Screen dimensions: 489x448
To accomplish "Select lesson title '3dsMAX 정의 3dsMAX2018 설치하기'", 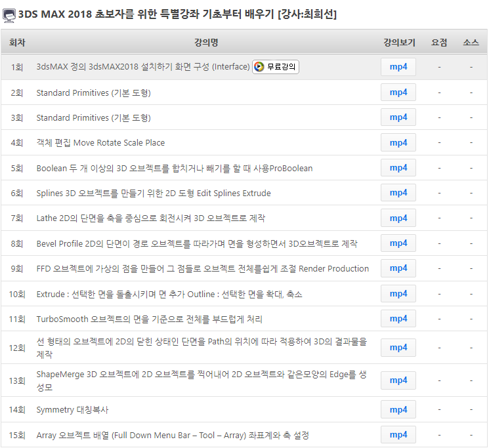I will click(x=143, y=67).
